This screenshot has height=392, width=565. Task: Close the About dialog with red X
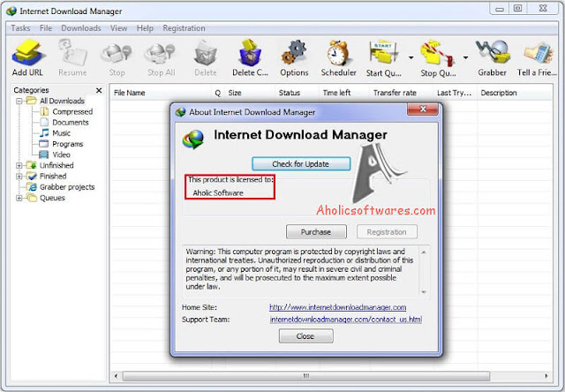coord(423,109)
